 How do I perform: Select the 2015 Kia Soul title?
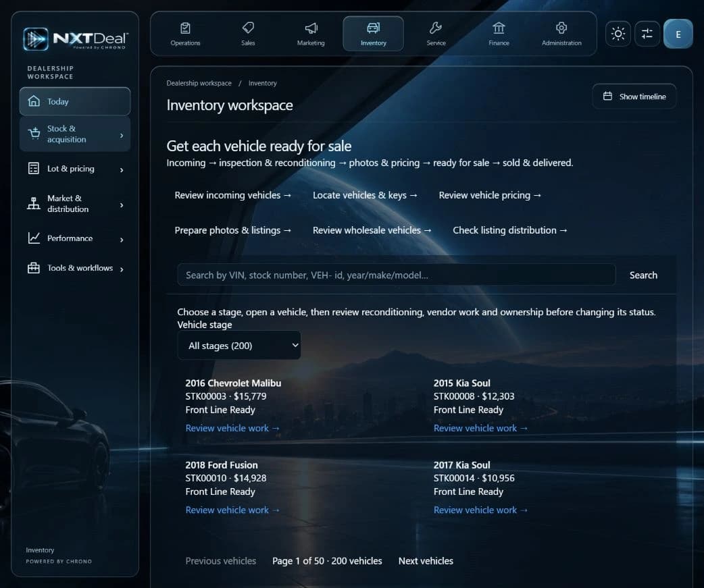coord(461,383)
